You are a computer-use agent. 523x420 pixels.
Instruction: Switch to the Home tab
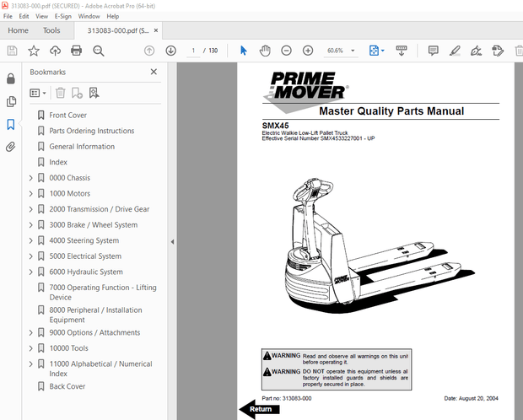(x=18, y=30)
